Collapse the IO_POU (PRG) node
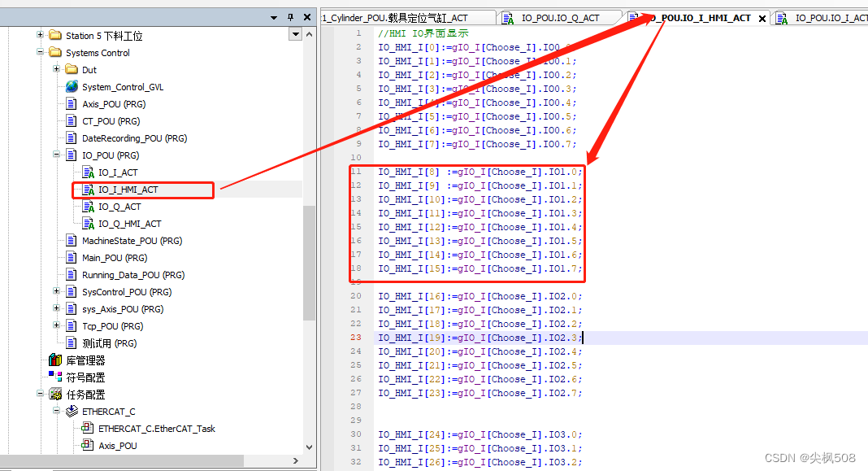 click(x=56, y=155)
